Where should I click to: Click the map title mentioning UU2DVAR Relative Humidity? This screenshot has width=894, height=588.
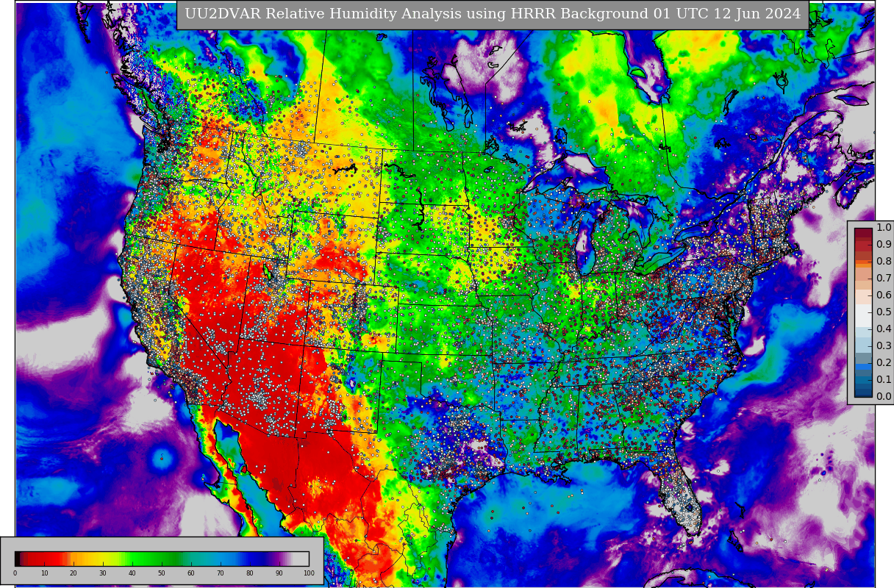pyautogui.click(x=493, y=14)
